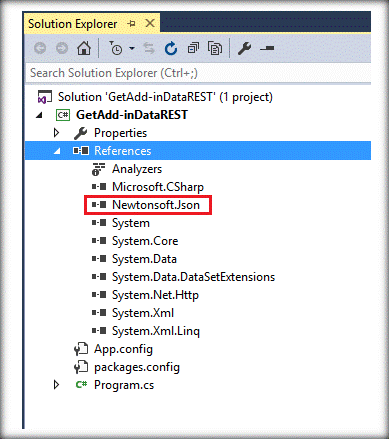Click the Properties wrench icon in tree
This screenshot has width=389, height=439.
(x=81, y=133)
